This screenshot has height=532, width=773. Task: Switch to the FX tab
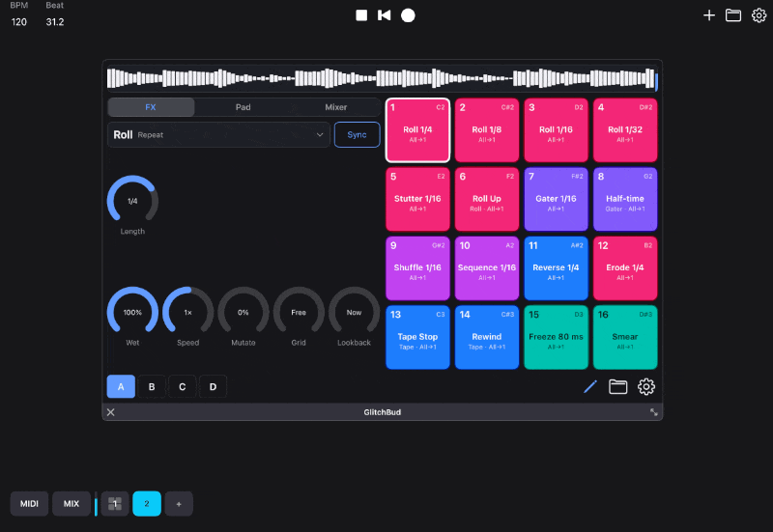(x=151, y=107)
